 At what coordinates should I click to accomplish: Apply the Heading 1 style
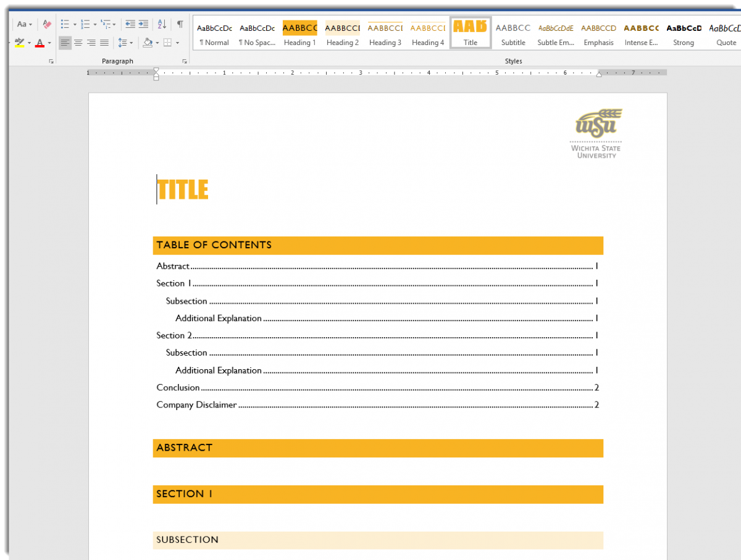tap(299, 34)
